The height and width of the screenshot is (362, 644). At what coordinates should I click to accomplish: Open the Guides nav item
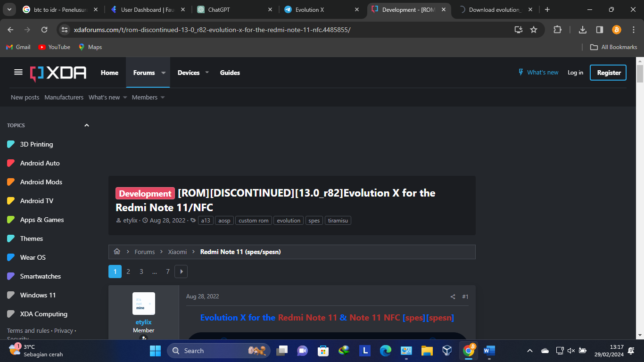tap(230, 73)
